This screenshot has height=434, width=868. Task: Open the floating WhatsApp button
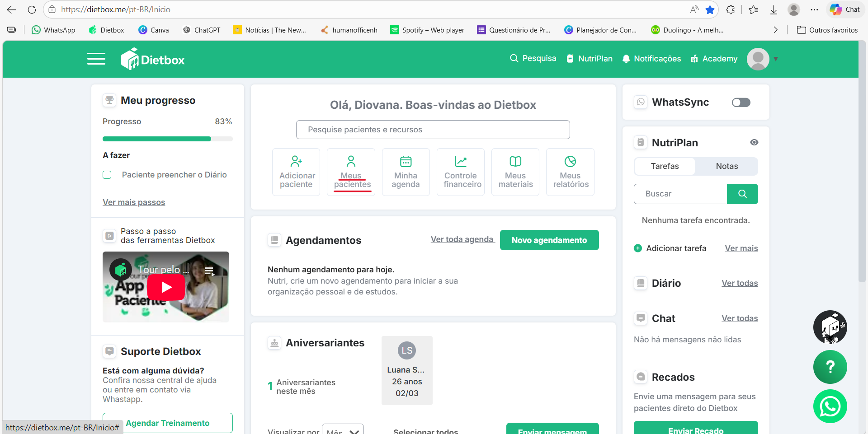coord(830,406)
